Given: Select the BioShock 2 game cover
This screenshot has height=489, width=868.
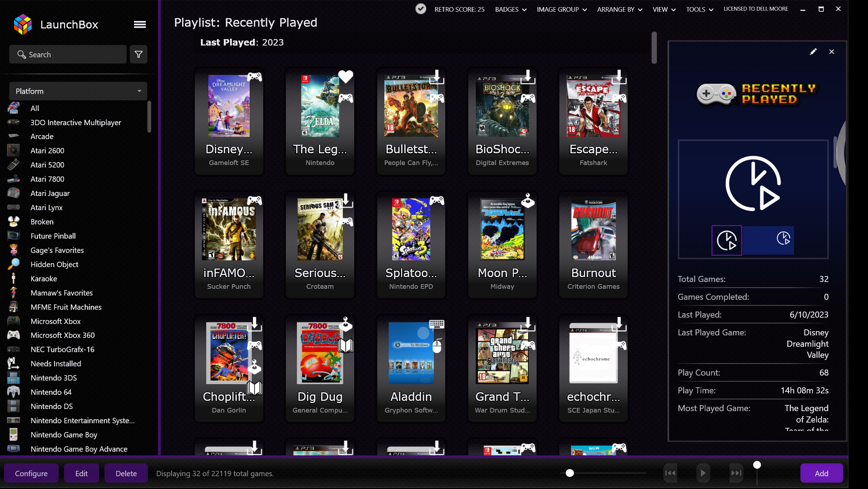Looking at the screenshot, I should pyautogui.click(x=502, y=106).
